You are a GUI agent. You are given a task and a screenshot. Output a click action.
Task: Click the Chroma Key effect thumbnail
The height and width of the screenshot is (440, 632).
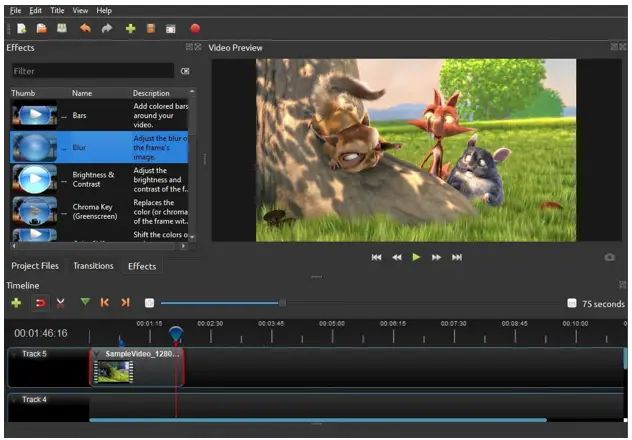tap(34, 212)
